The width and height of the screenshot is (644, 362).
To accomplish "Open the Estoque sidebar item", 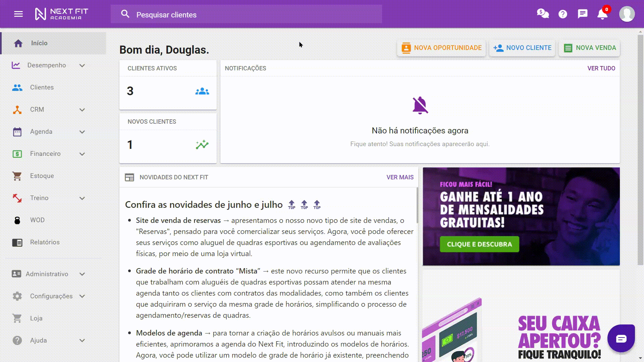I will pyautogui.click(x=42, y=176).
